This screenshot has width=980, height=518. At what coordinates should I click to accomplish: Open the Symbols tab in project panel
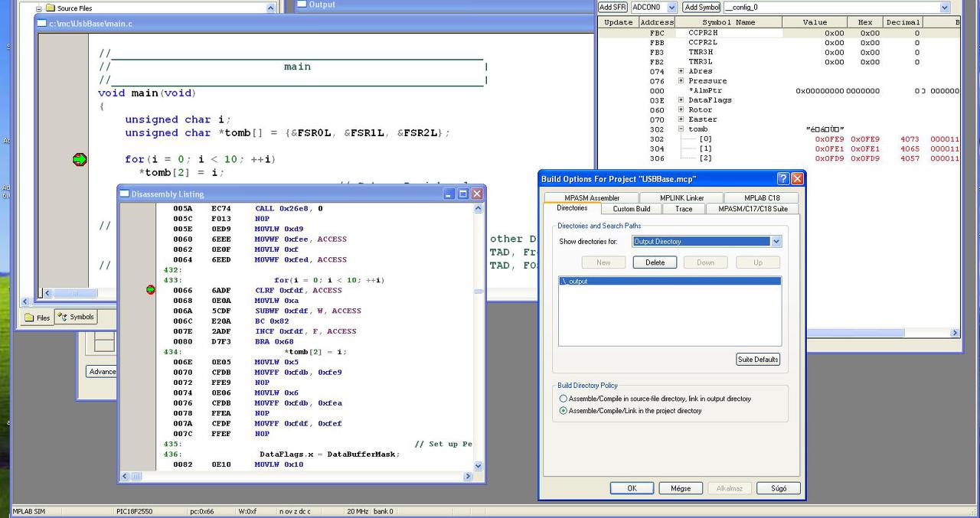tap(76, 317)
